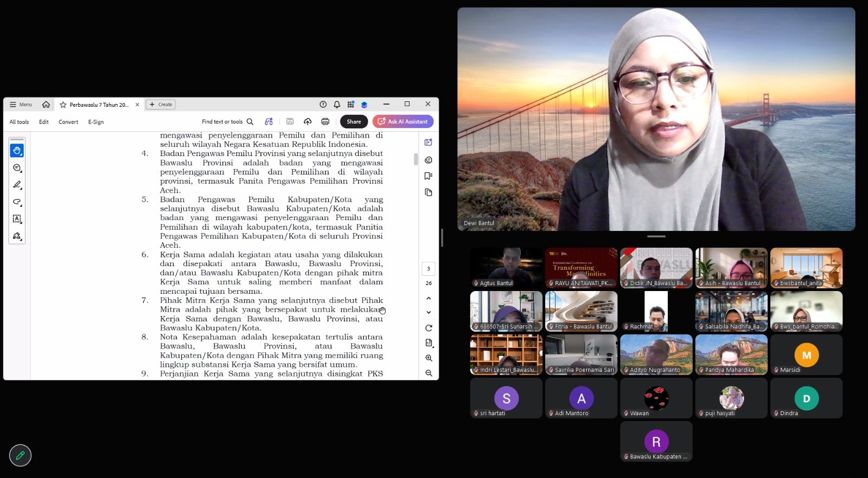868x478 pixels.
Task: Select the freehand draw tool
Action: pyautogui.click(x=17, y=202)
